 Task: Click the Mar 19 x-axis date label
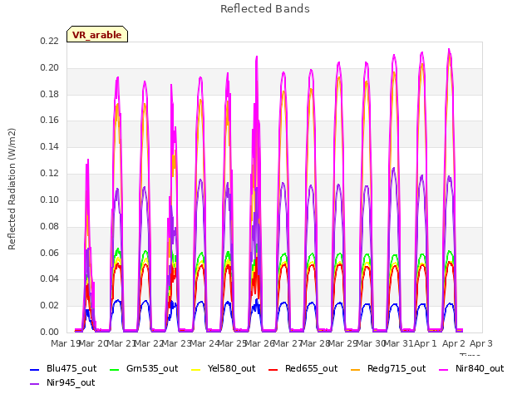point(65,343)
